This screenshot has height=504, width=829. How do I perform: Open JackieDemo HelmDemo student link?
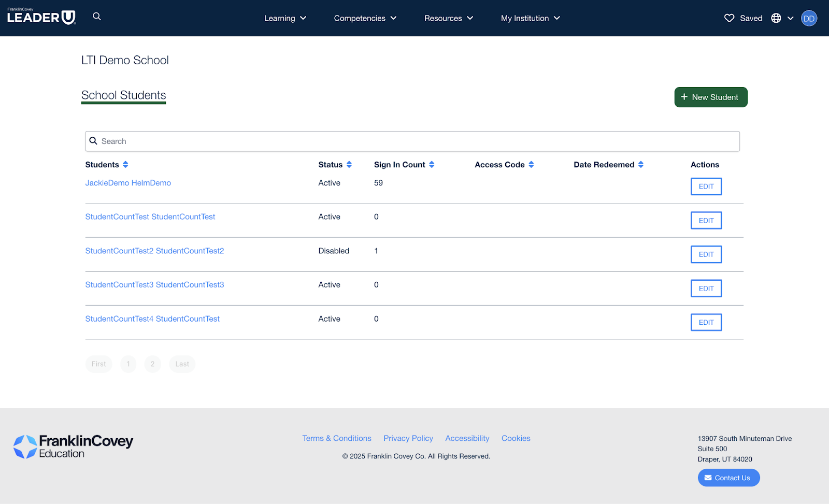(128, 183)
